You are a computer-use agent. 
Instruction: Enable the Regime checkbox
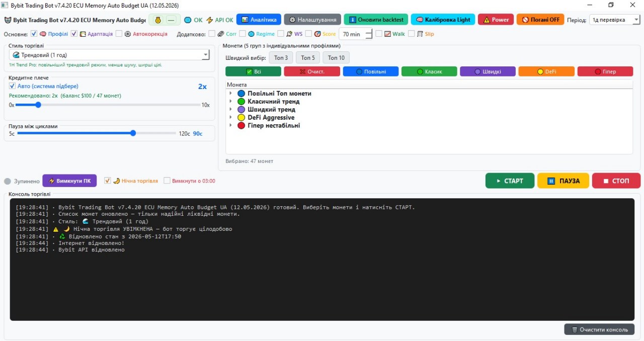243,34
